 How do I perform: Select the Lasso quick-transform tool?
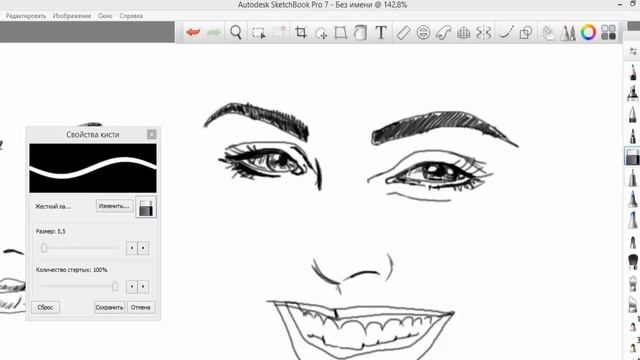321,33
